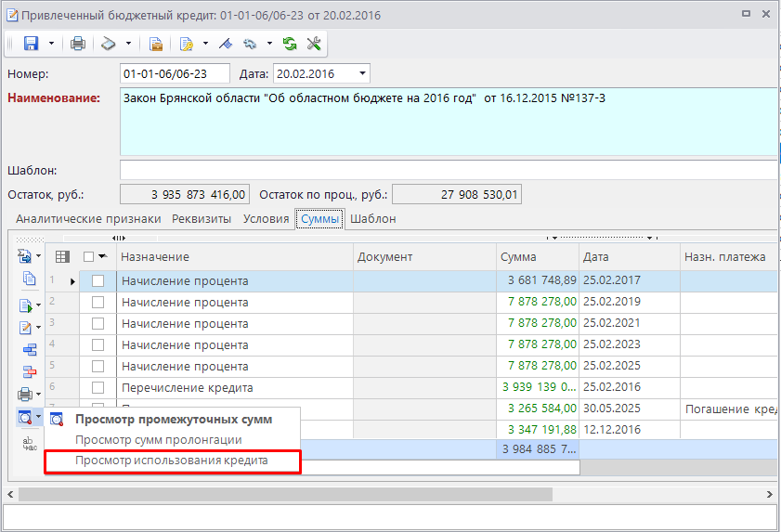Click the blue flag icon in toolbar
The height and width of the screenshot is (532, 781).
(225, 44)
